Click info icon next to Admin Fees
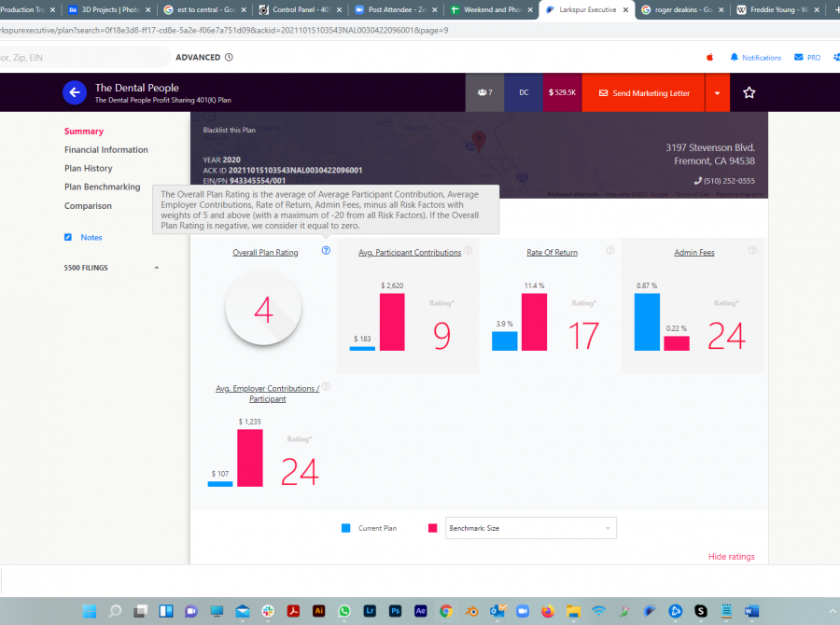Viewport: 840px width, 625px height. [x=752, y=250]
